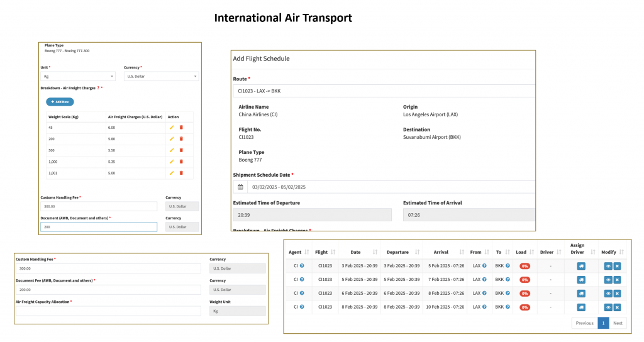Image resolution: width=644 pixels, height=342 pixels.
Task: Edit the 1,000 kg weight scale row
Action: (172, 162)
